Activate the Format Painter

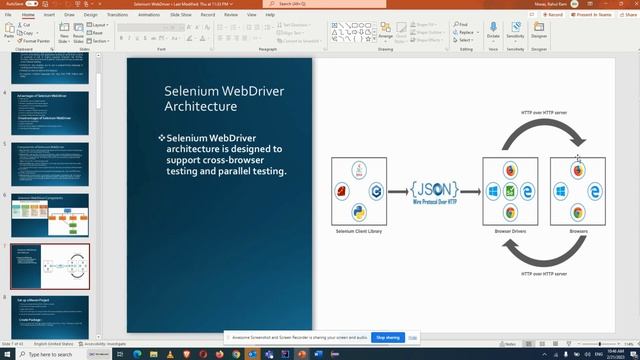tap(33, 41)
